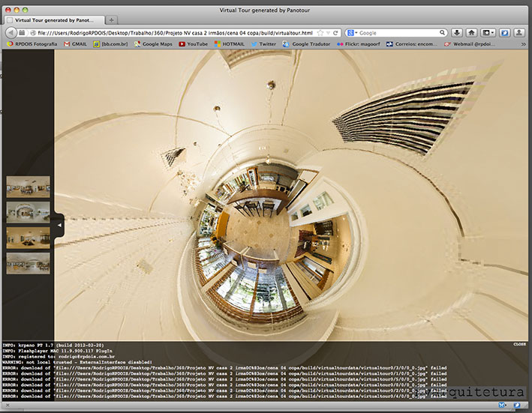Click the Twitter bird icon in status bar
Screen dimensions: 532x413
tap(518, 406)
